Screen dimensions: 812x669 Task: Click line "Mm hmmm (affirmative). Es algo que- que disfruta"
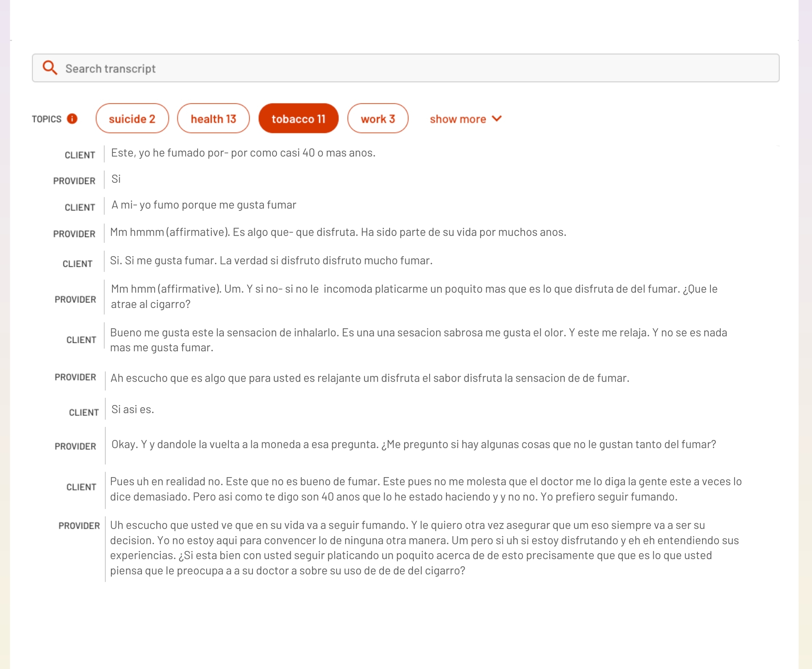click(338, 232)
